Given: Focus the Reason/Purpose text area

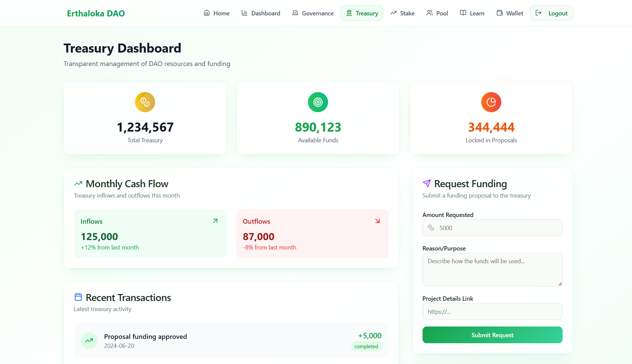Looking at the screenshot, I should (x=492, y=270).
